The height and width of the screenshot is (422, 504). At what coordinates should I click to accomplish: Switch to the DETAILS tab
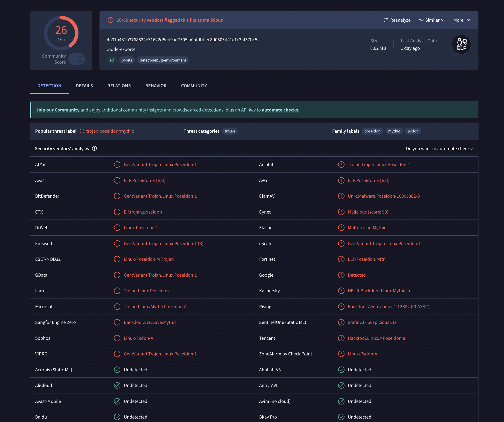pyautogui.click(x=84, y=86)
